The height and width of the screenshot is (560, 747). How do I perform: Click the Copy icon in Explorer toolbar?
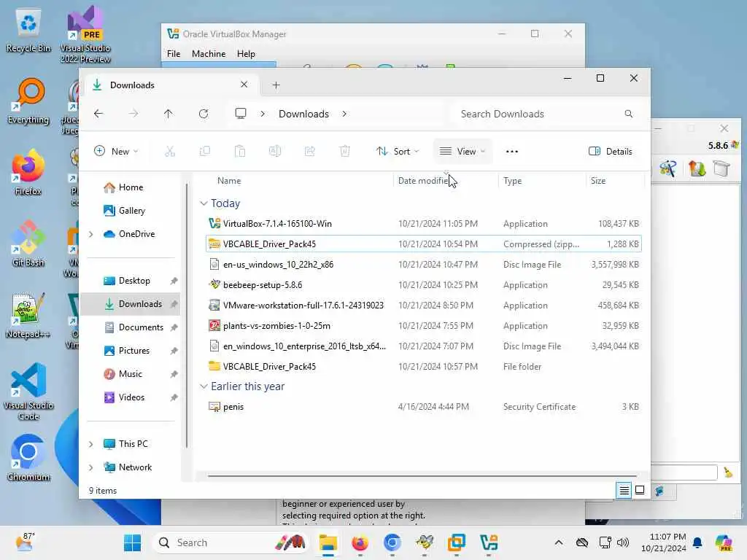point(205,152)
